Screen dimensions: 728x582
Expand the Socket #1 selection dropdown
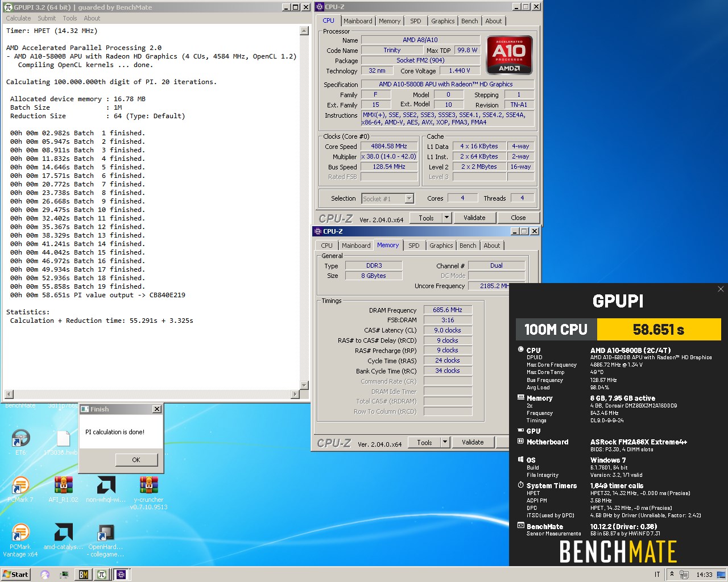[409, 198]
